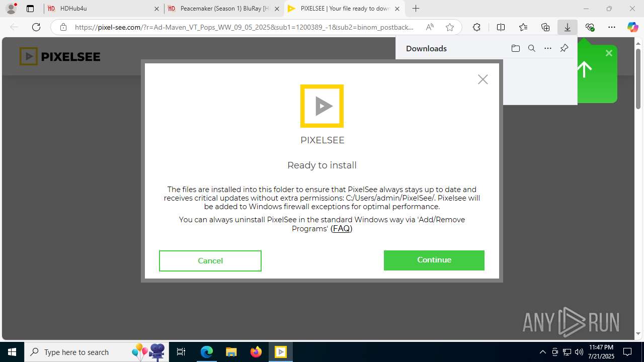View site information lock icon
This screenshot has height=362, width=644.
(63, 27)
